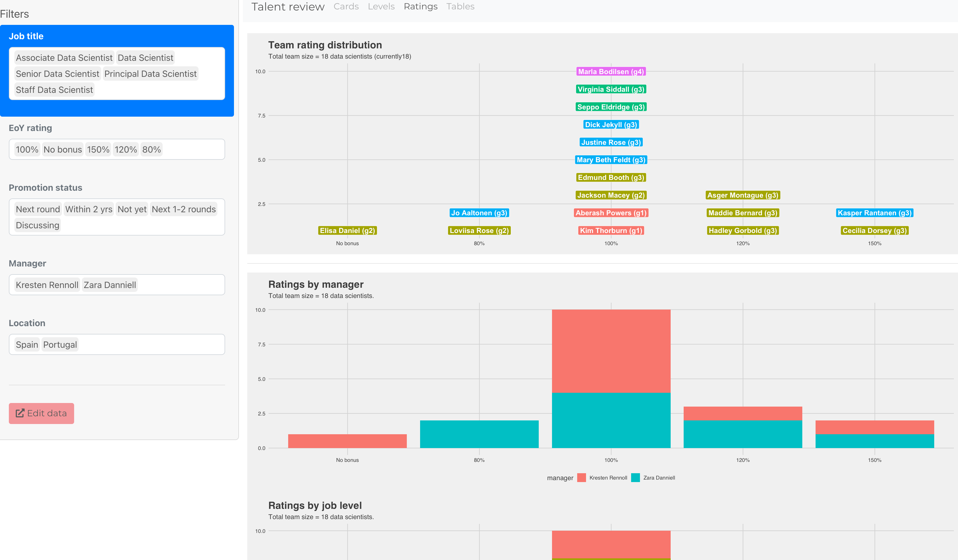This screenshot has height=560, width=958.
Task: Click the Virginia Siddall (g3) label
Action: coord(611,89)
